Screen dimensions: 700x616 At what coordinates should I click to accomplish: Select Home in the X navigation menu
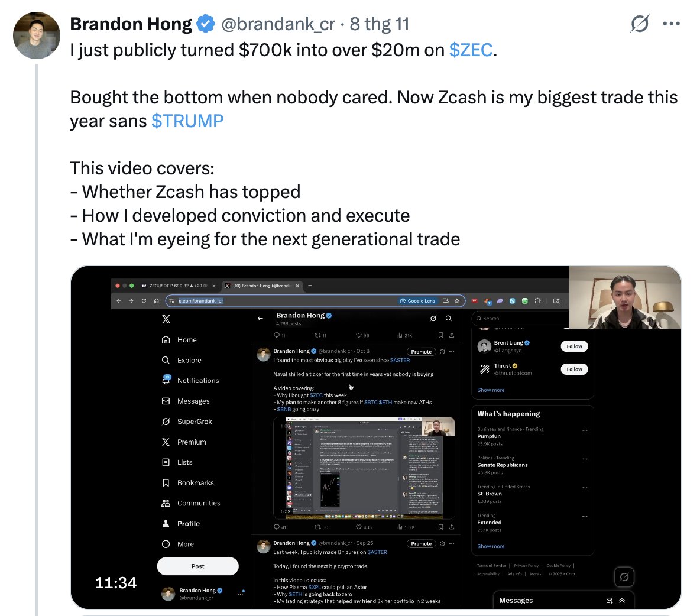pyautogui.click(x=186, y=340)
